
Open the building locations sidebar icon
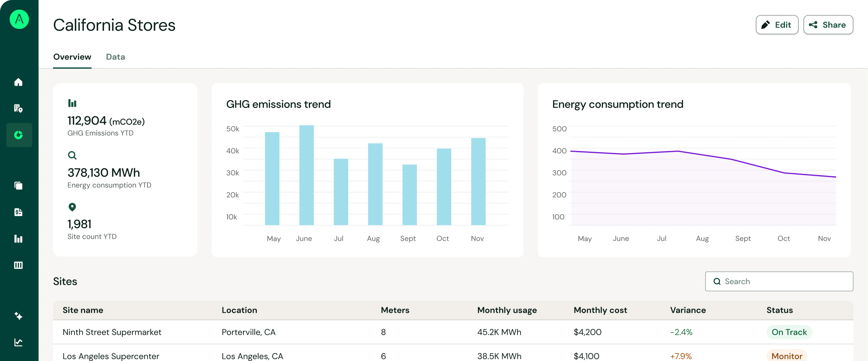(x=19, y=108)
